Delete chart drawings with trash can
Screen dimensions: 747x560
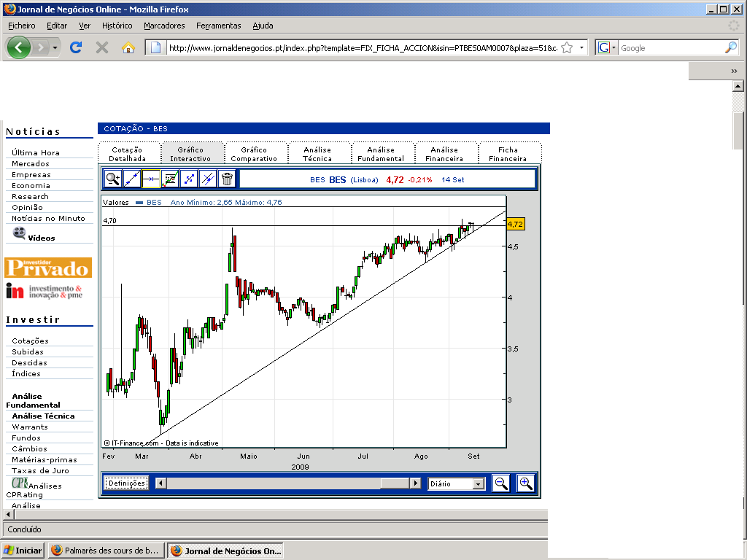coord(228,179)
